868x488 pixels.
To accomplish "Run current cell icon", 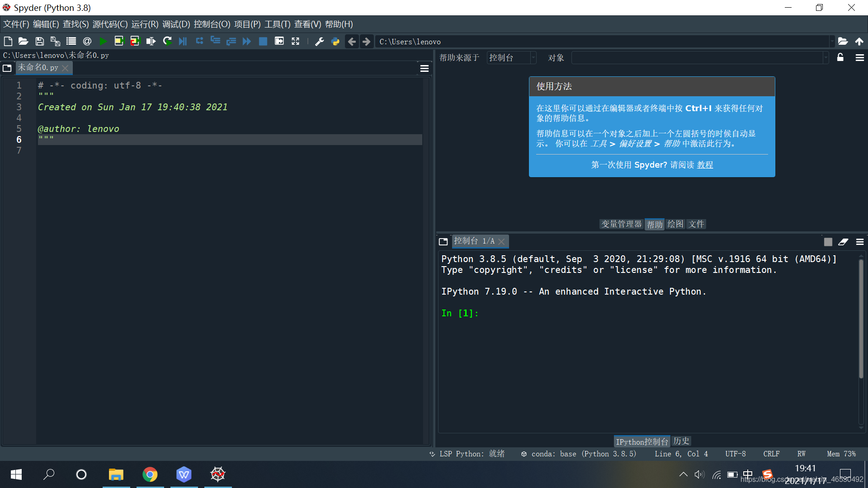I will pyautogui.click(x=119, y=41).
